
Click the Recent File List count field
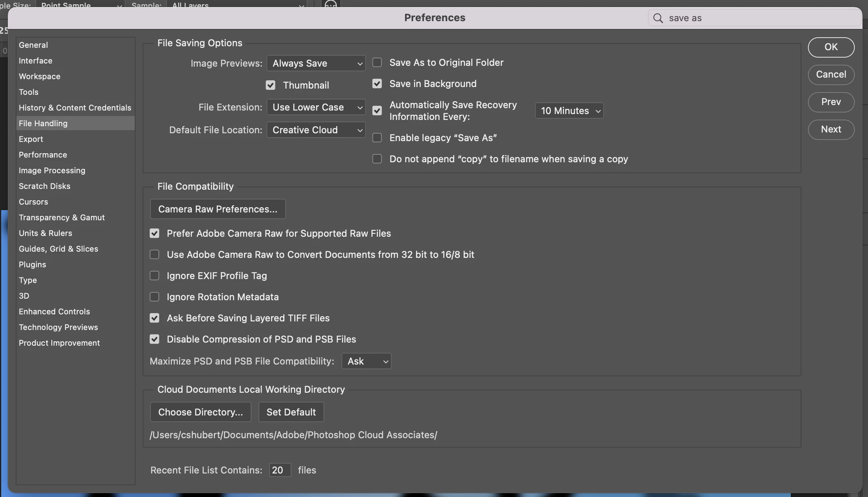(x=280, y=470)
